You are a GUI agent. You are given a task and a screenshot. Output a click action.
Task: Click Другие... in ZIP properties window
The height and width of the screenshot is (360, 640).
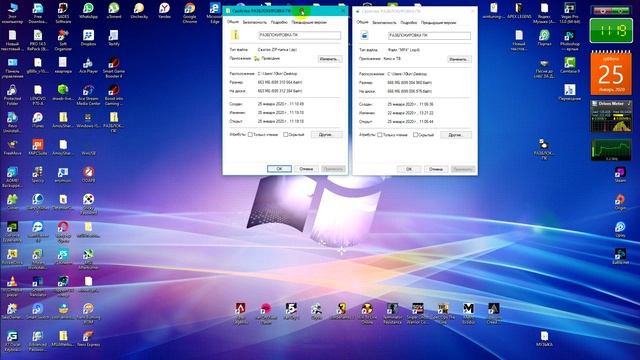326,134
